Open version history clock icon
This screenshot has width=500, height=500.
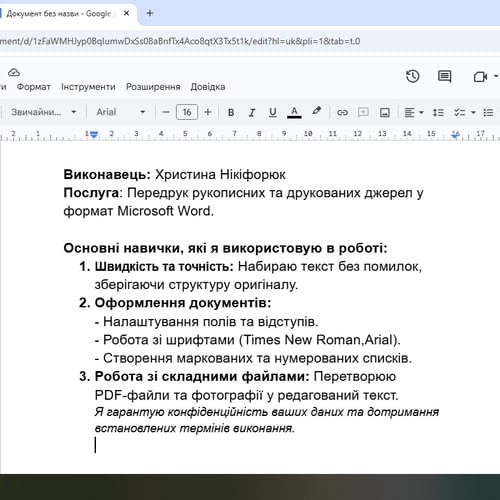click(413, 76)
